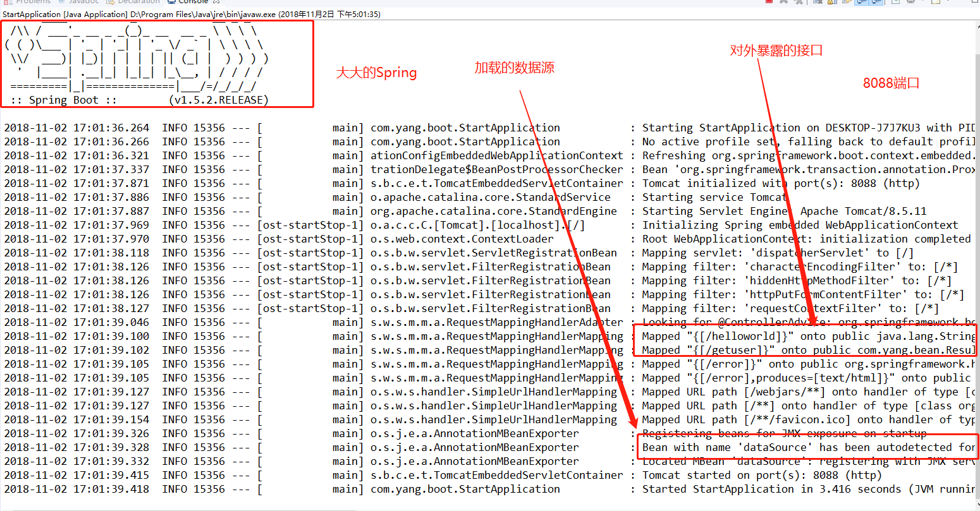Image resolution: width=980 pixels, height=511 pixels.
Task: Click the Remove All Terminated Launches double-X icon
Action: coord(799,2)
